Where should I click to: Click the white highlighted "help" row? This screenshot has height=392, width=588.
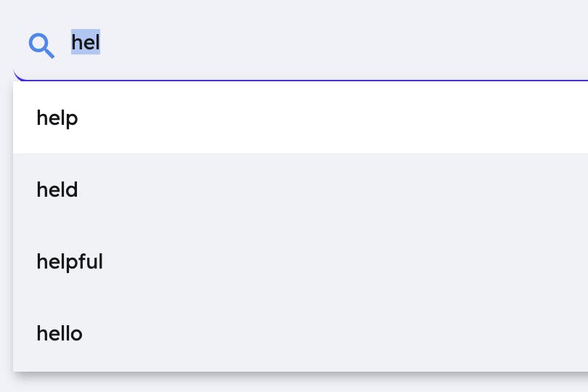301,118
